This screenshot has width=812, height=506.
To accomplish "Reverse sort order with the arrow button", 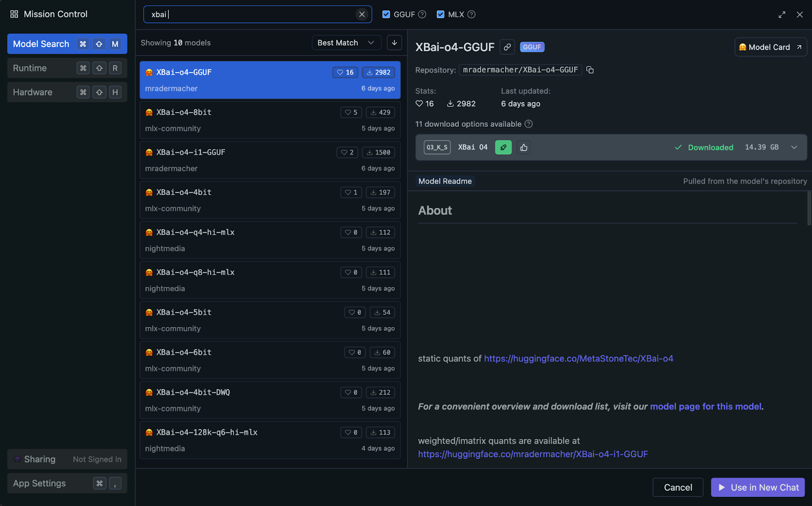I will tap(394, 43).
